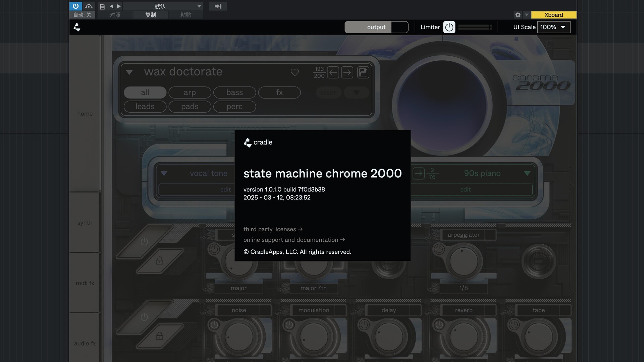Image resolution: width=644 pixels, height=362 pixels.
Task: Click the side-chain arrow icon
Action: (218, 6)
